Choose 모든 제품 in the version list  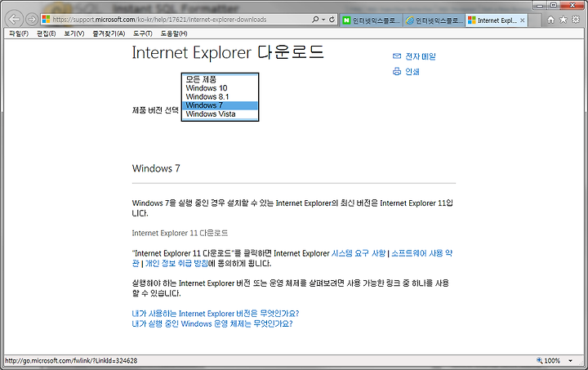[220, 79]
